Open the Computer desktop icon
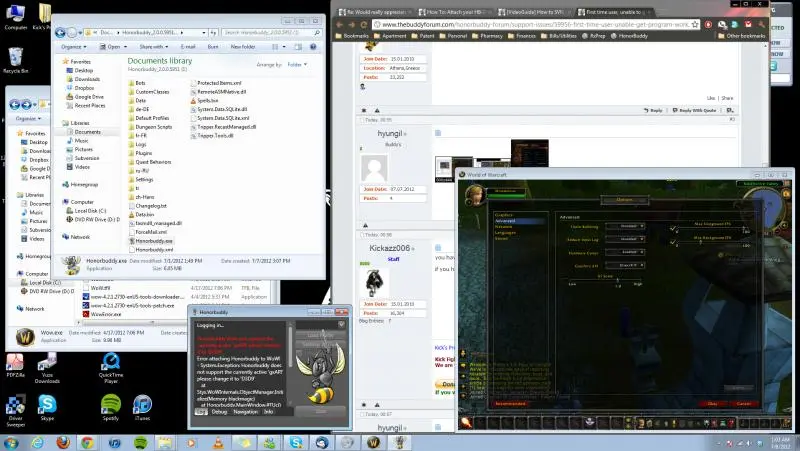This screenshot has width=800, height=451. (15, 17)
